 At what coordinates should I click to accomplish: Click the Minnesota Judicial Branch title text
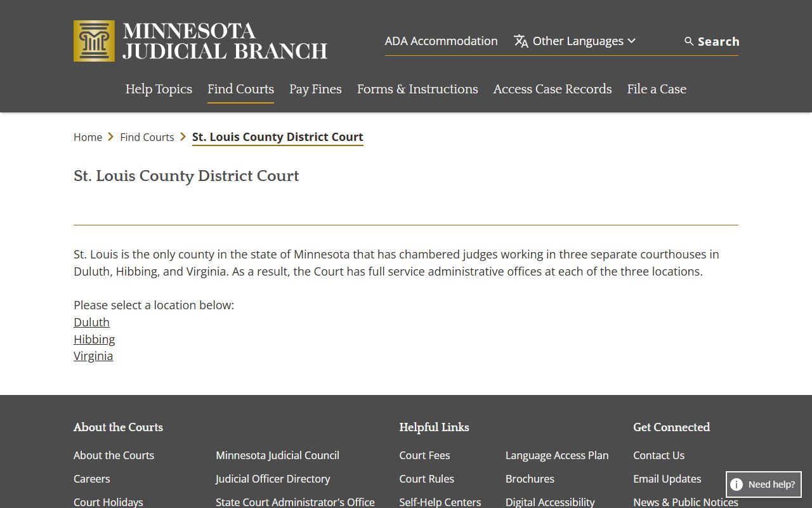pos(225,41)
